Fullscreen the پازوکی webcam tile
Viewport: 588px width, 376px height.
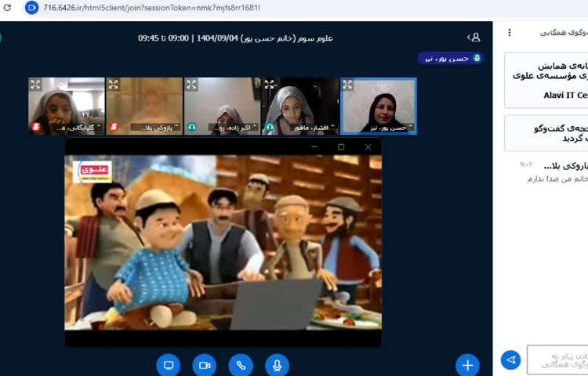[114, 85]
